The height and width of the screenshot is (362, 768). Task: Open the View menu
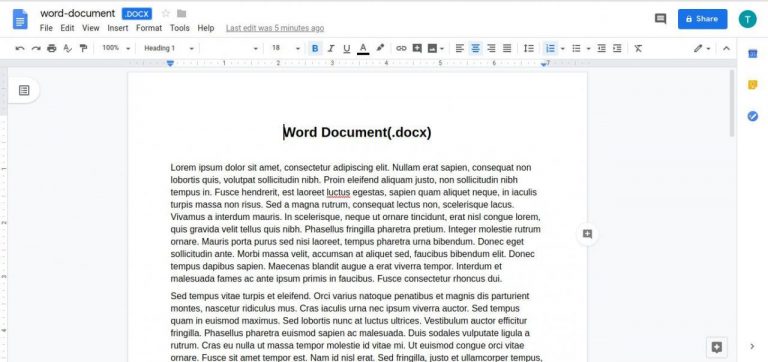pyautogui.click(x=91, y=28)
